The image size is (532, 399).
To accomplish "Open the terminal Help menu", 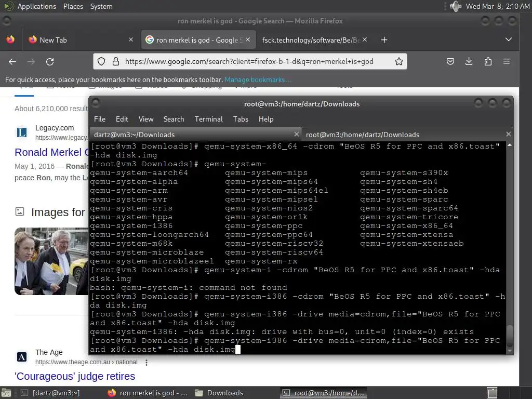I will pyautogui.click(x=266, y=119).
